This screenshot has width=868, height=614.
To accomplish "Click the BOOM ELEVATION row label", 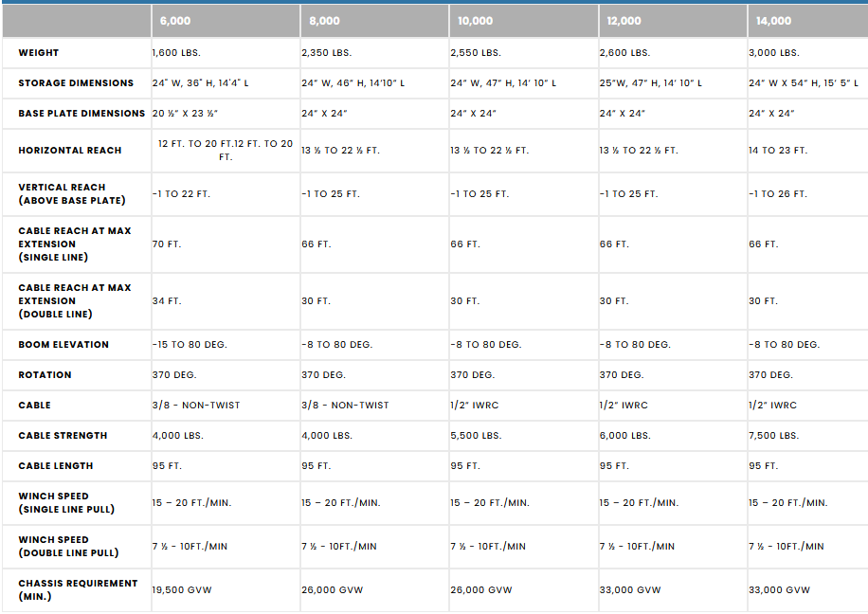I will pyautogui.click(x=63, y=345).
